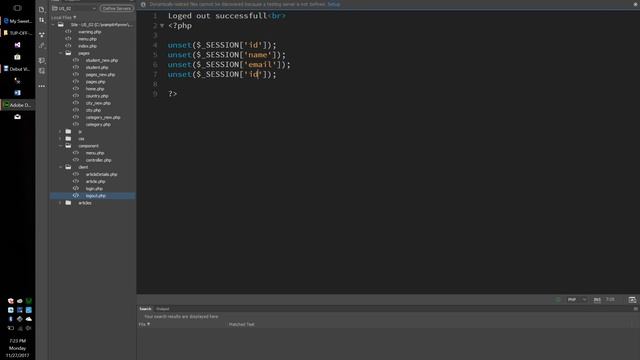Click the Define Servers button

coord(117,8)
